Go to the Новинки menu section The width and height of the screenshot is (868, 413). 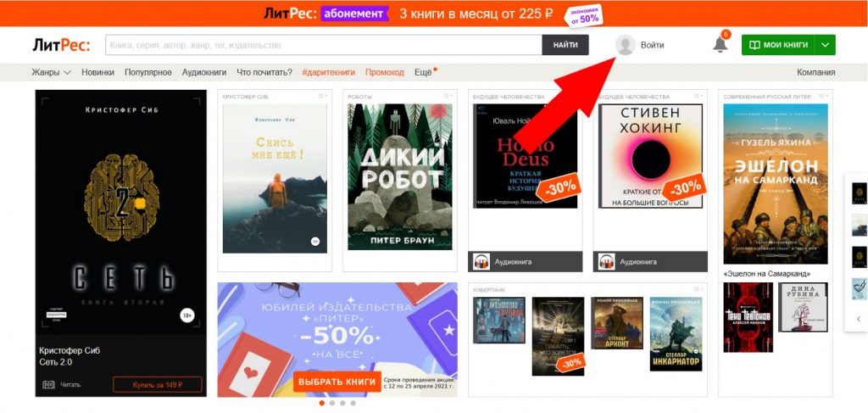tap(97, 73)
